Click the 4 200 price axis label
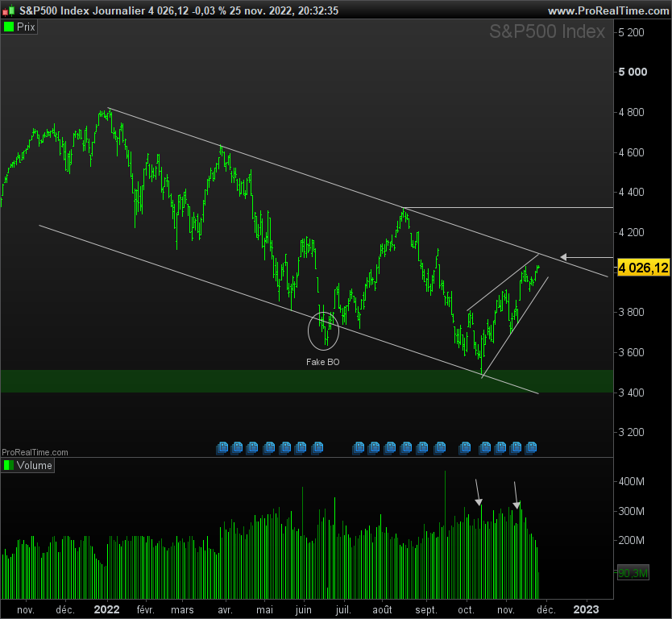Viewport: 672px width, 619px height. point(631,233)
